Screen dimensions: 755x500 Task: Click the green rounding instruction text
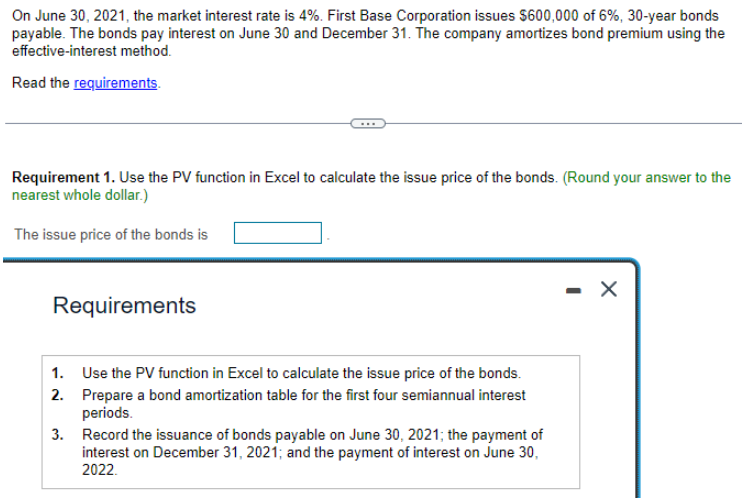pyautogui.click(x=371, y=186)
